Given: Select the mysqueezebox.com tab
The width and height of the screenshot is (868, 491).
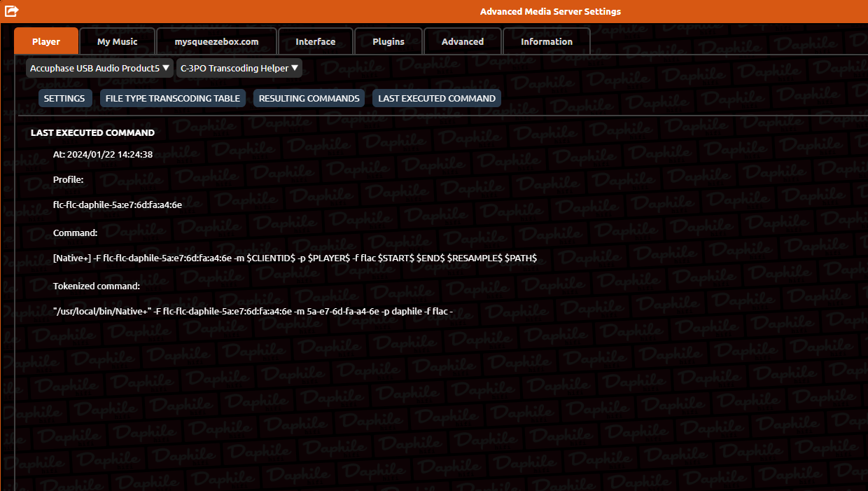Looking at the screenshot, I should coord(216,41).
